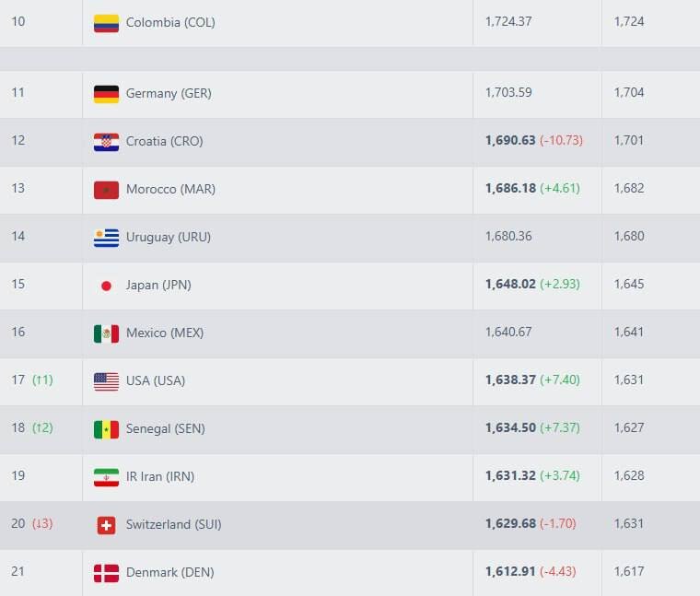Click the Japan flag icon

[x=106, y=286]
